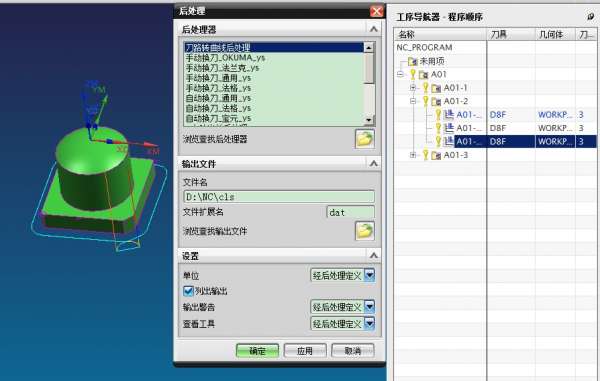Click the browse postprocessor folder icon
Viewport: 600px width, 381px height.
click(x=365, y=139)
